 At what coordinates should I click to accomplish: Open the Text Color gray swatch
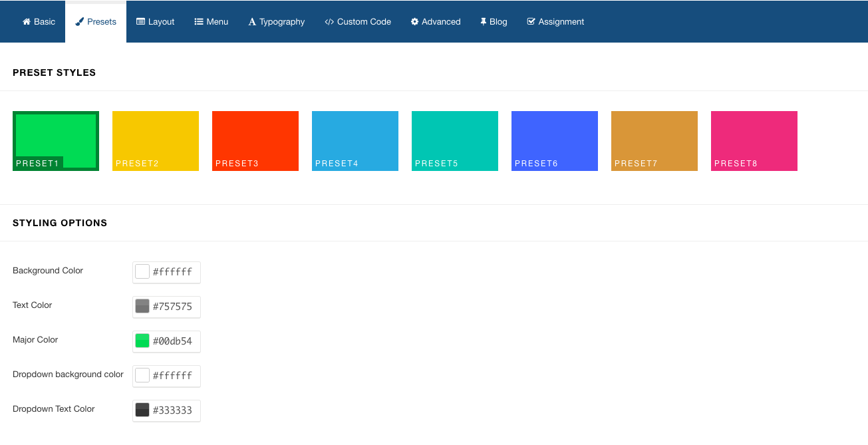(142, 307)
